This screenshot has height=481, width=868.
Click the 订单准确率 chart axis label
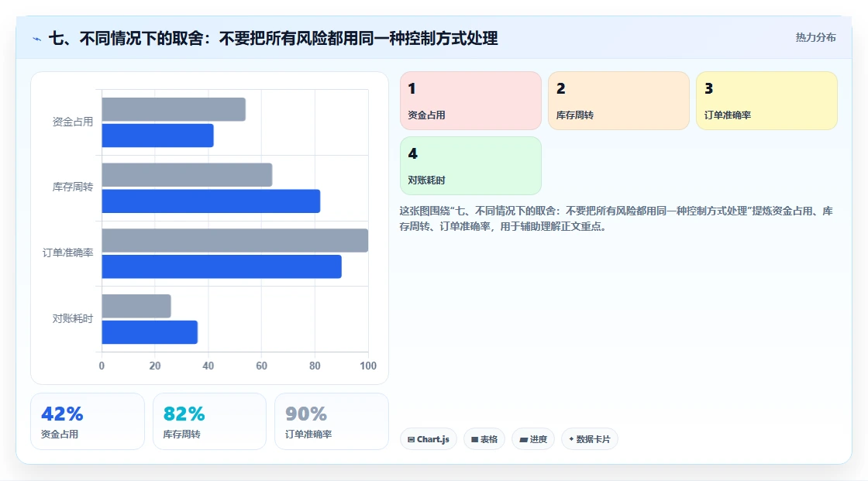click(x=67, y=253)
